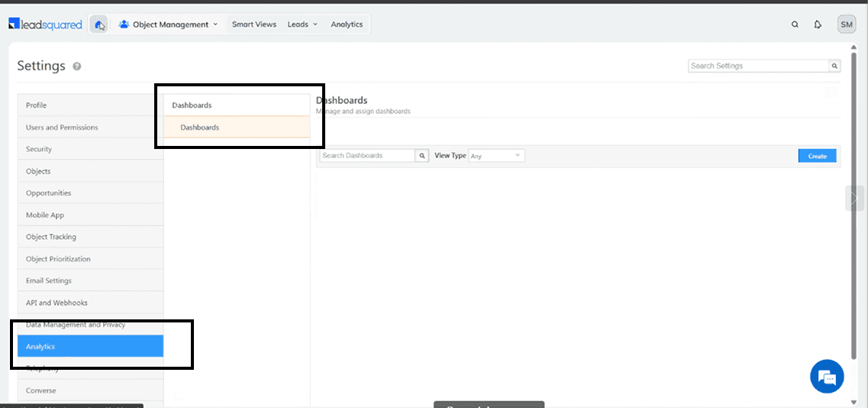
Task: Open the home dashboard icon
Action: coord(98,24)
